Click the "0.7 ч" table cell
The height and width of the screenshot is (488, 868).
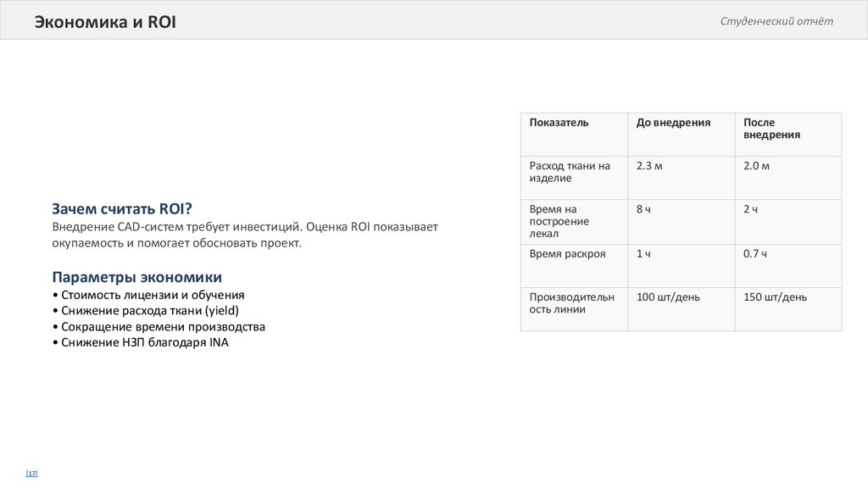pyautogui.click(x=755, y=253)
